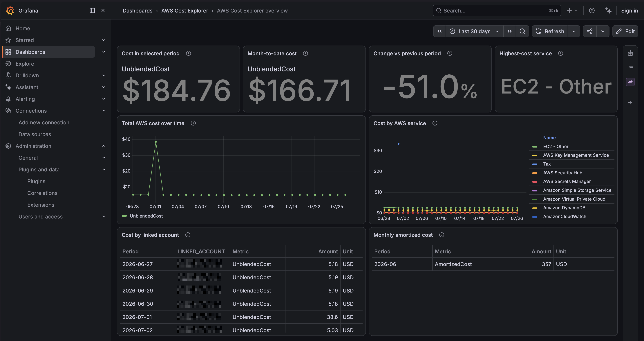The image size is (644, 341).
Task: Toggle AWS Security Hub legend series
Action: tap(562, 173)
